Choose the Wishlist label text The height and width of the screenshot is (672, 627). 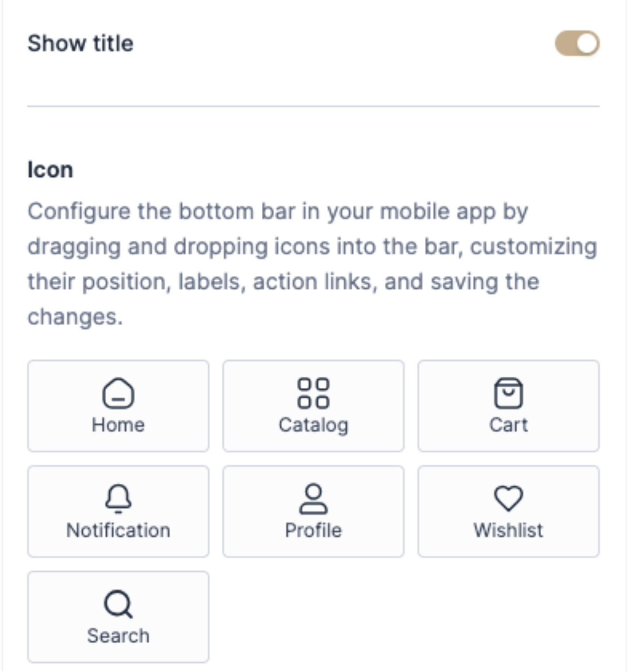[x=508, y=530]
